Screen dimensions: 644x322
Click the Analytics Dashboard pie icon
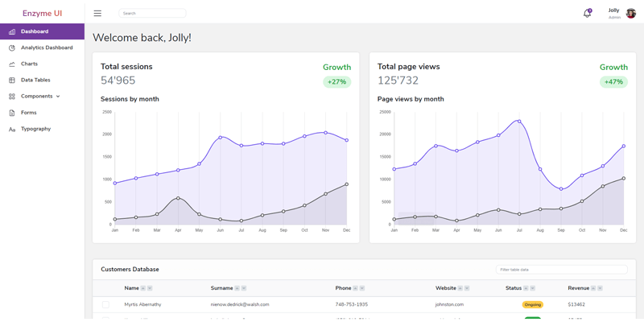12,47
